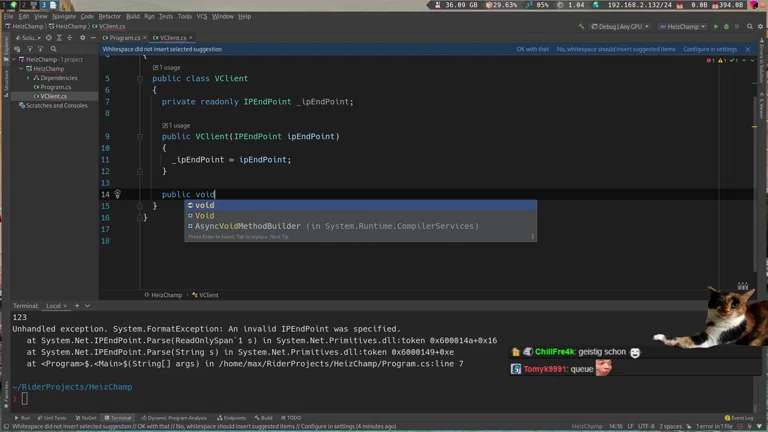This screenshot has height=432, width=768.
Task: Close the whitespace suggestion notification bar
Action: tap(747, 49)
